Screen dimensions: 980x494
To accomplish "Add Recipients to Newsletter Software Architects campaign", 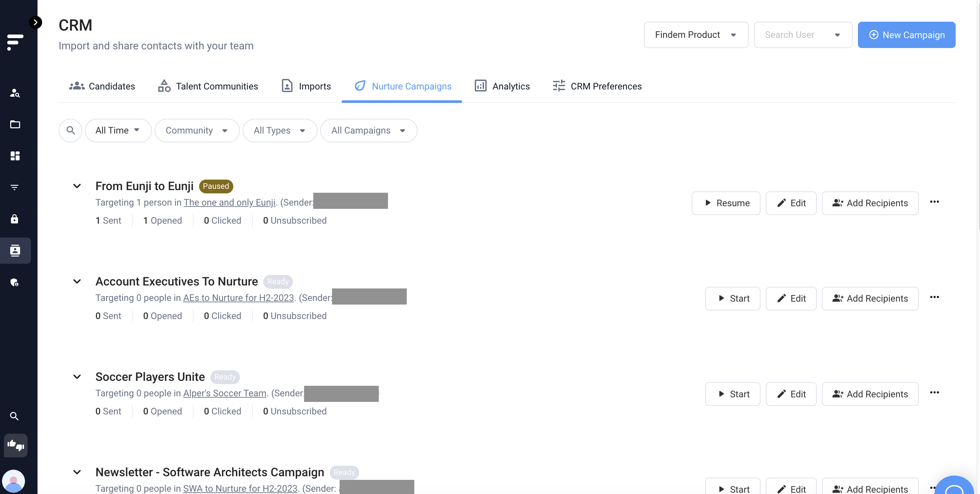I will 870,487.
